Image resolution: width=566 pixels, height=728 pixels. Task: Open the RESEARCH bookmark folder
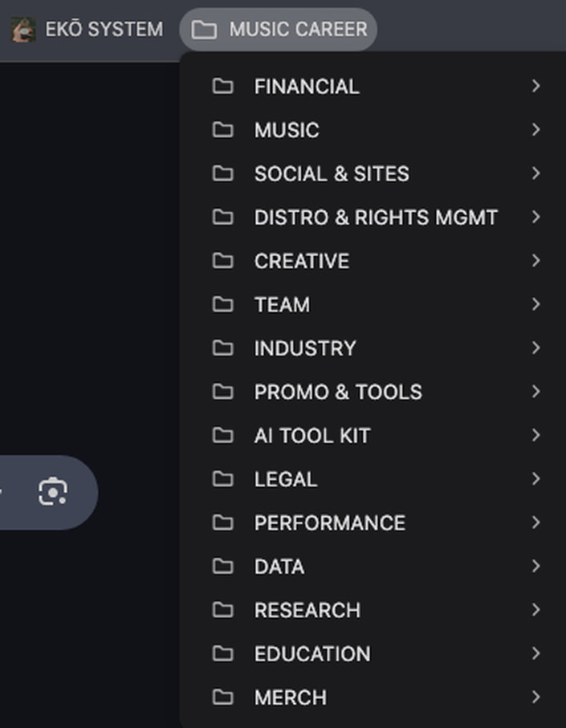click(373, 609)
